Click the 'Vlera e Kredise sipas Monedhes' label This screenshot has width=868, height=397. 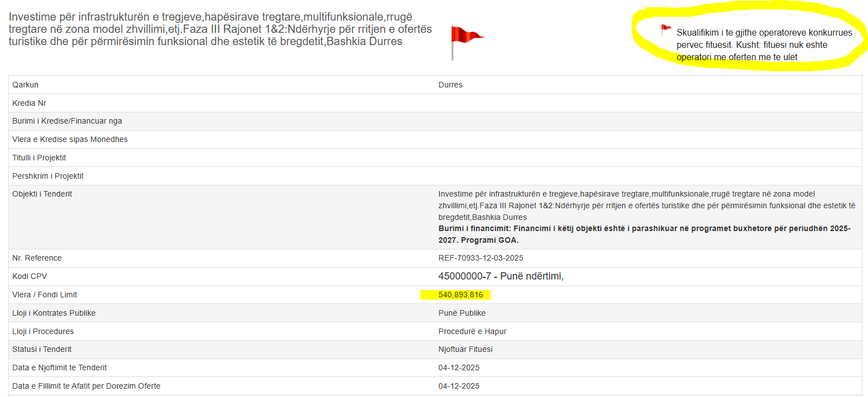coord(70,139)
